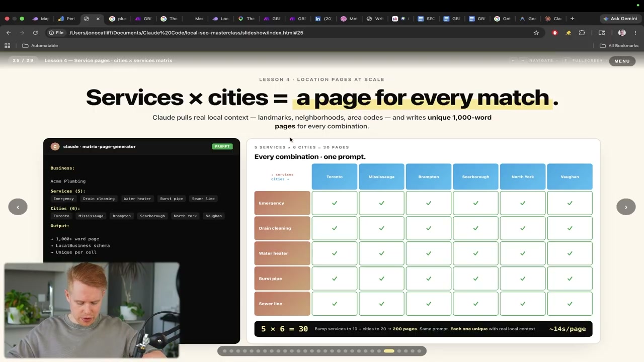Click the Ask Gemini button
The width and height of the screenshot is (644, 362).
[x=620, y=19]
